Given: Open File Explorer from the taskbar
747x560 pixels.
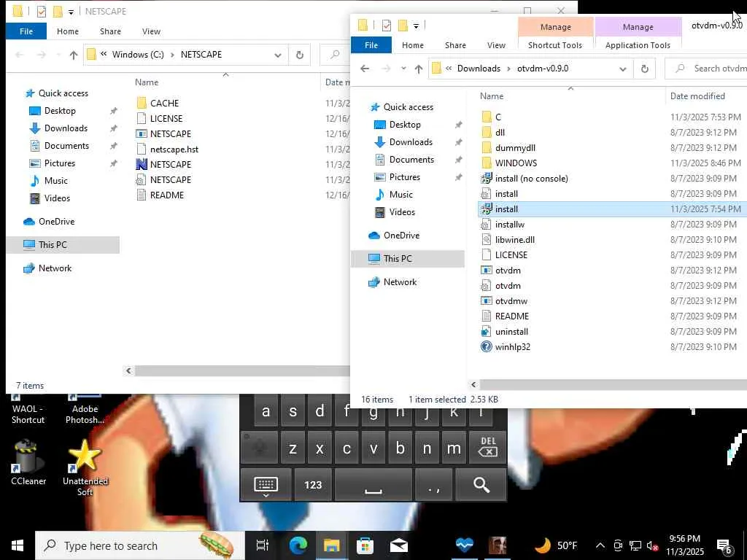Looking at the screenshot, I should pyautogui.click(x=332, y=545).
